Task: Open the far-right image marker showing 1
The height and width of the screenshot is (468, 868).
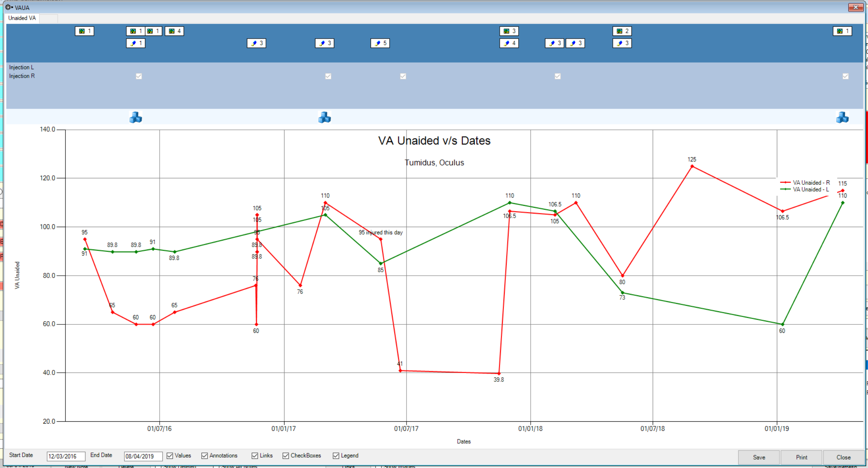Action: coord(842,31)
